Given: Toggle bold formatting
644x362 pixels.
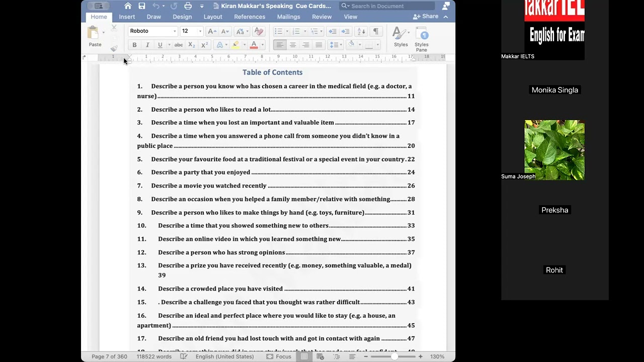Looking at the screenshot, I should [x=134, y=45].
